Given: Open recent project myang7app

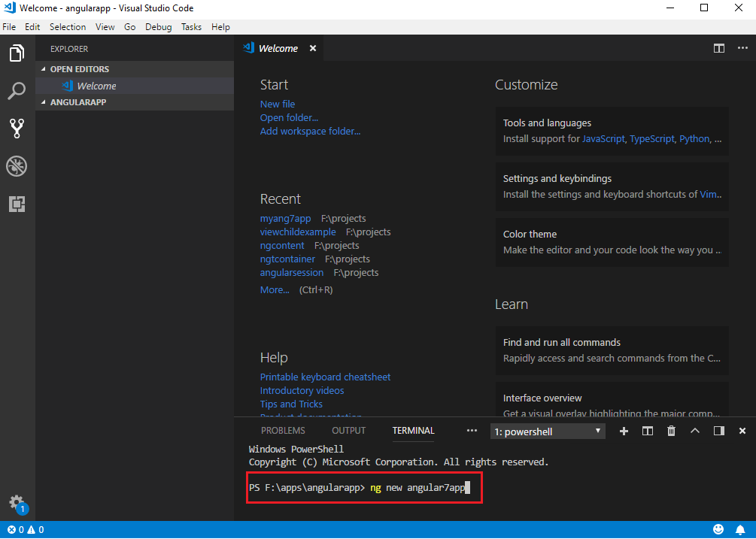Looking at the screenshot, I should [x=285, y=219].
